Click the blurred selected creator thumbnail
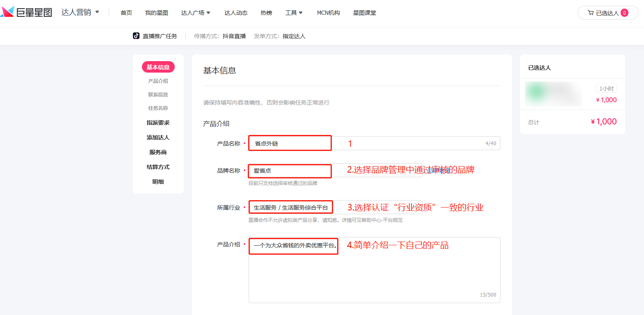This screenshot has width=644, height=315. coord(553,94)
